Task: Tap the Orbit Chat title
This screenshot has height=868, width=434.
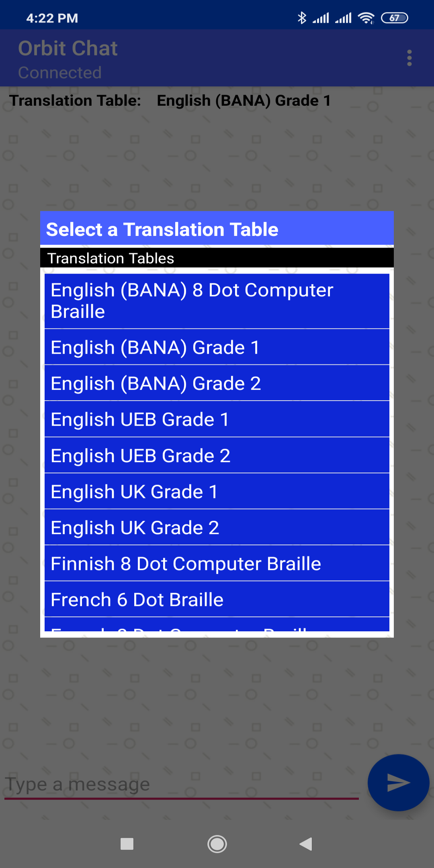Action: [x=68, y=49]
